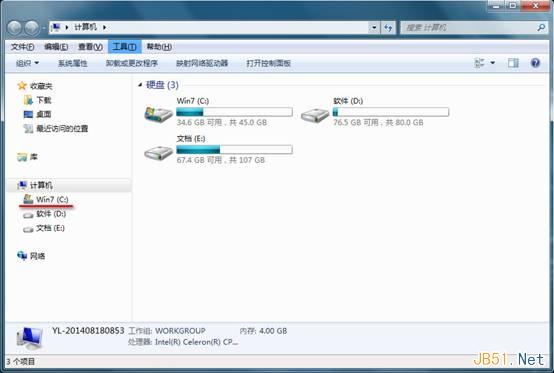Image resolution: width=554 pixels, height=373 pixels.
Task: Click the 软件 (D:) drive name label
Action: (x=348, y=101)
